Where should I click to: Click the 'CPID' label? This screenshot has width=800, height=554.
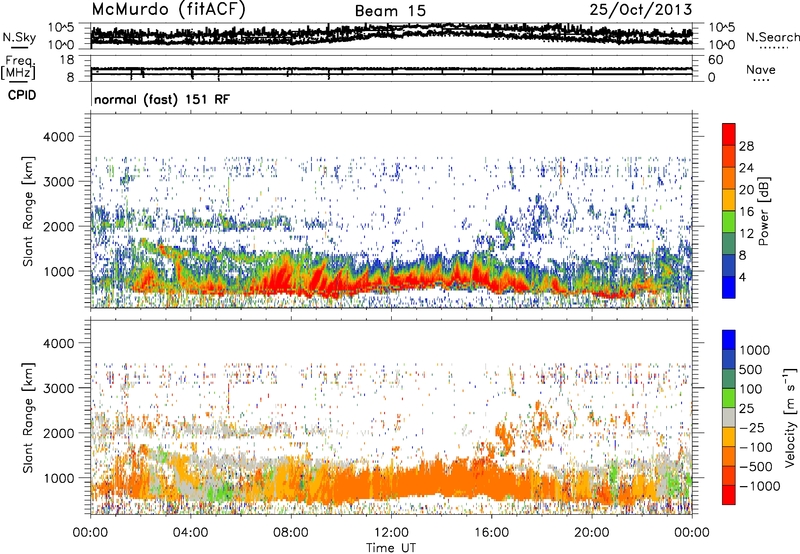22,95
